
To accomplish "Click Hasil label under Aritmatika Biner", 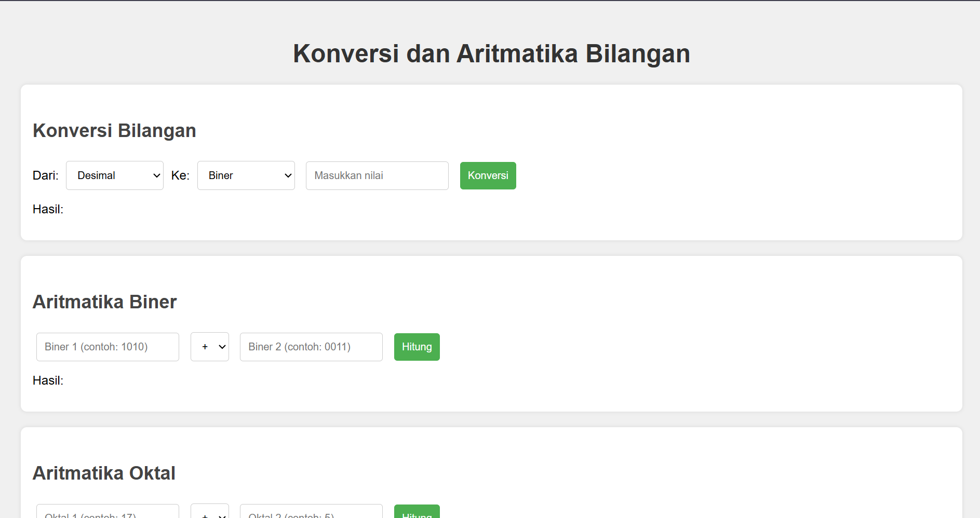I will [x=48, y=380].
